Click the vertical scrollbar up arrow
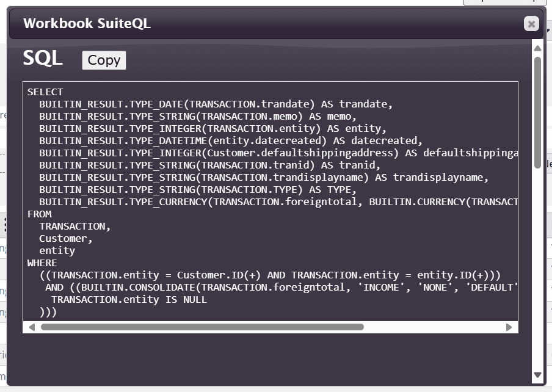 tap(537, 48)
